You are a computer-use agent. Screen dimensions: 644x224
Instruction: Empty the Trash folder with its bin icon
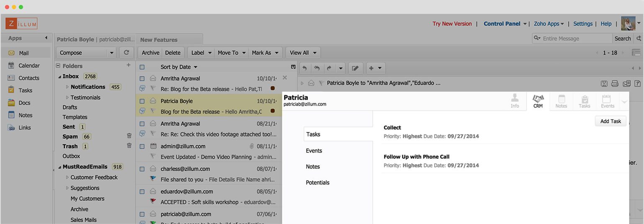tap(129, 146)
